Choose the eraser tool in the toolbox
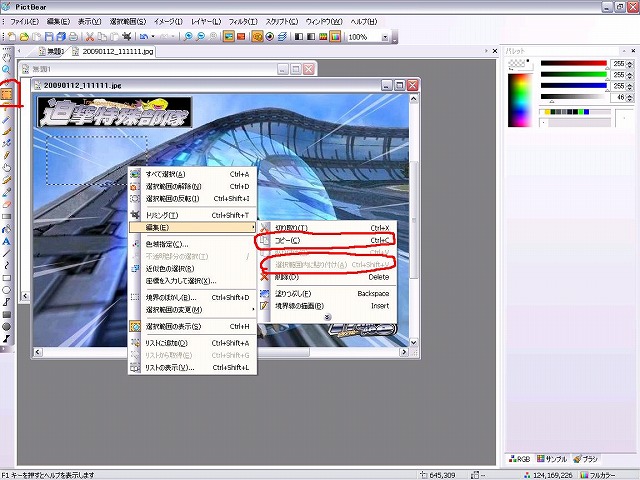The width and height of the screenshot is (640, 480). click(x=6, y=204)
